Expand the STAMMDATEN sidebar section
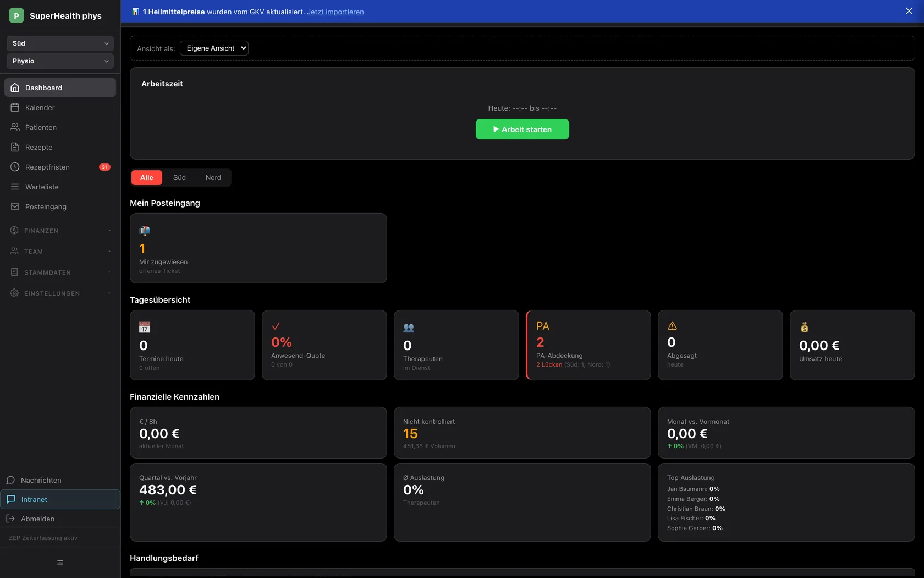 click(x=60, y=272)
